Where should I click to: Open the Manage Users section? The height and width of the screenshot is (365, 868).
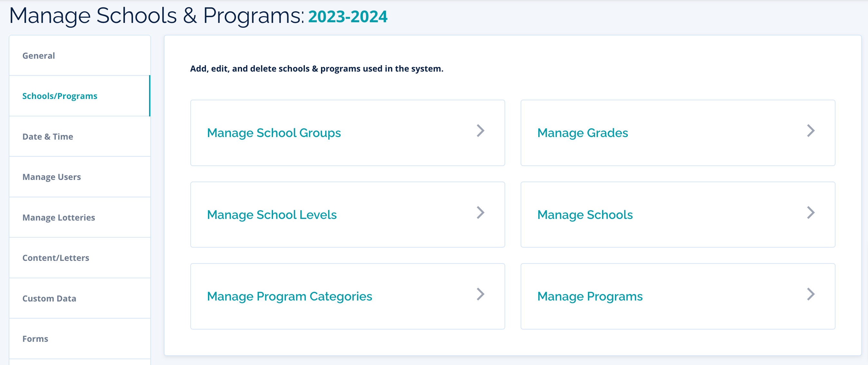point(52,177)
